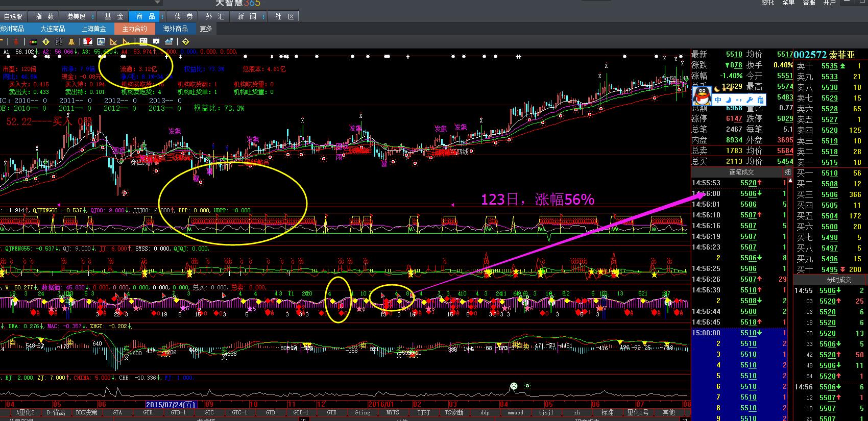Toggle the 中 Chinese input mode indicator
Screen dimensions: 868x421
pos(718,100)
